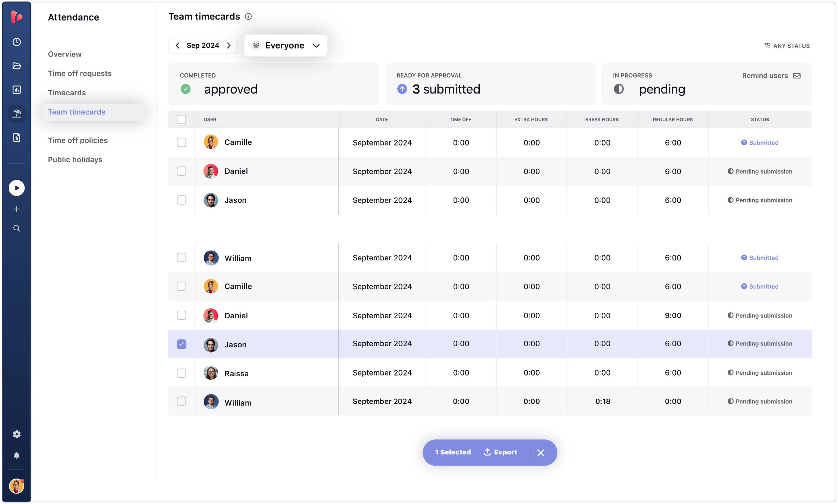Open notifications bell icon
This screenshot has width=838, height=504.
point(17,455)
